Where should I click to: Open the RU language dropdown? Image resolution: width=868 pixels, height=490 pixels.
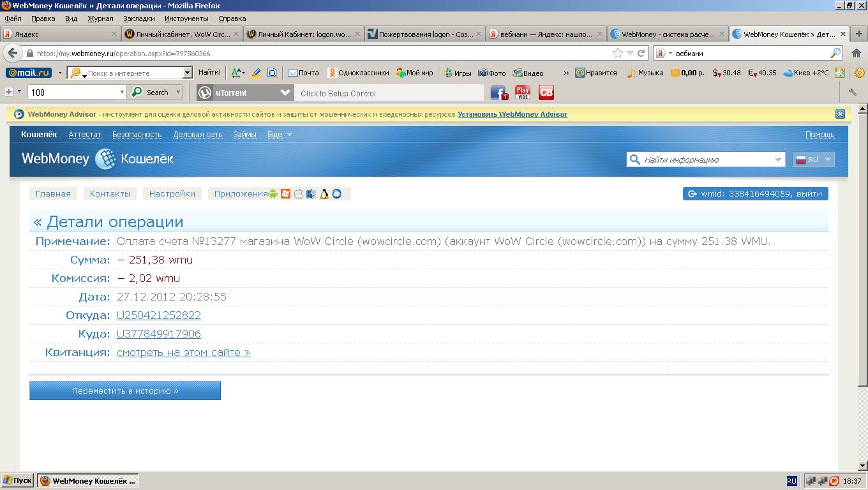click(813, 160)
